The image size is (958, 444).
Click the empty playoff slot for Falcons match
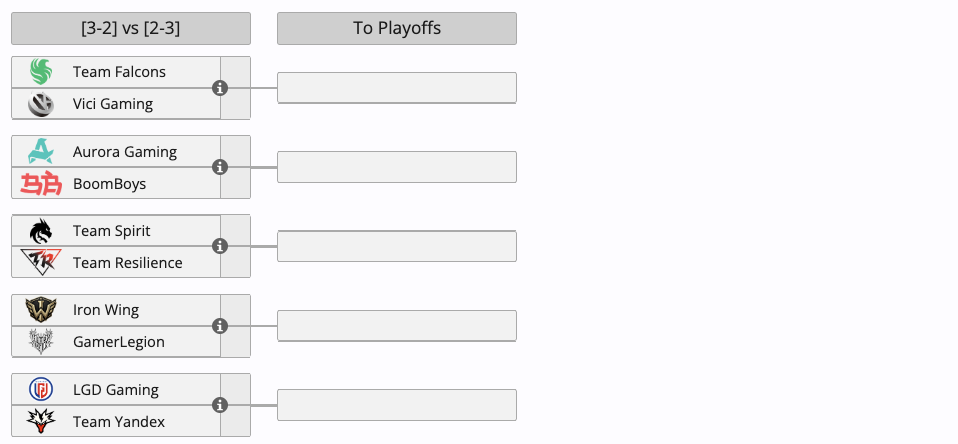[x=397, y=88]
